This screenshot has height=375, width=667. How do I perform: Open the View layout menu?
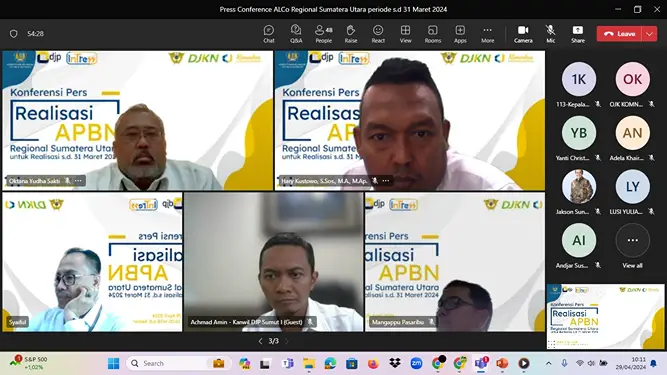405,34
